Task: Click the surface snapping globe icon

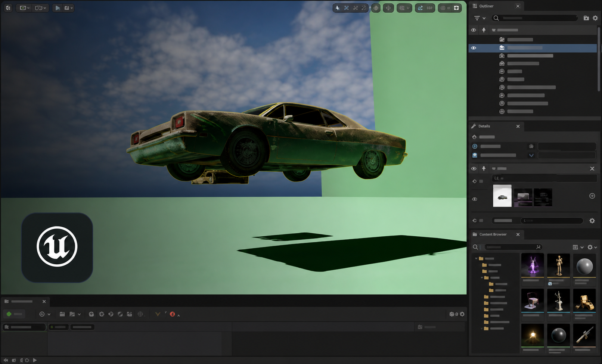Action: (x=376, y=8)
